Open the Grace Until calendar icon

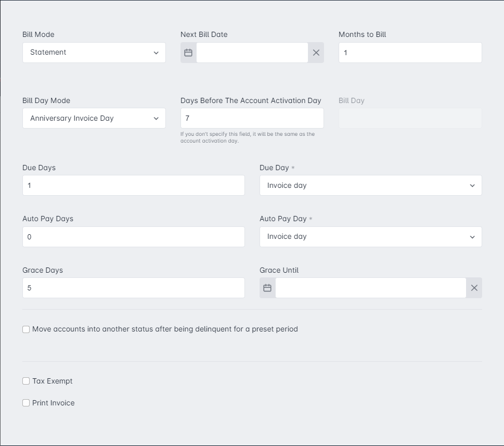coord(267,288)
